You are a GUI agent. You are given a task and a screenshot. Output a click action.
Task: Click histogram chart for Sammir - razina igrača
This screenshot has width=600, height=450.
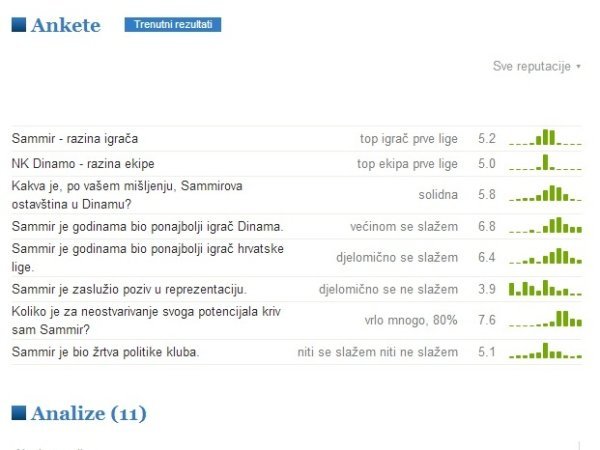point(545,138)
